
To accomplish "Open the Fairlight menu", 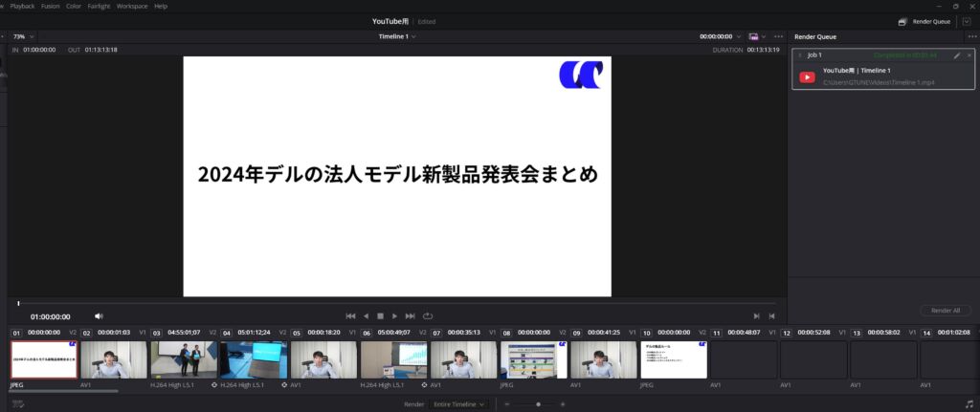I will (x=99, y=6).
